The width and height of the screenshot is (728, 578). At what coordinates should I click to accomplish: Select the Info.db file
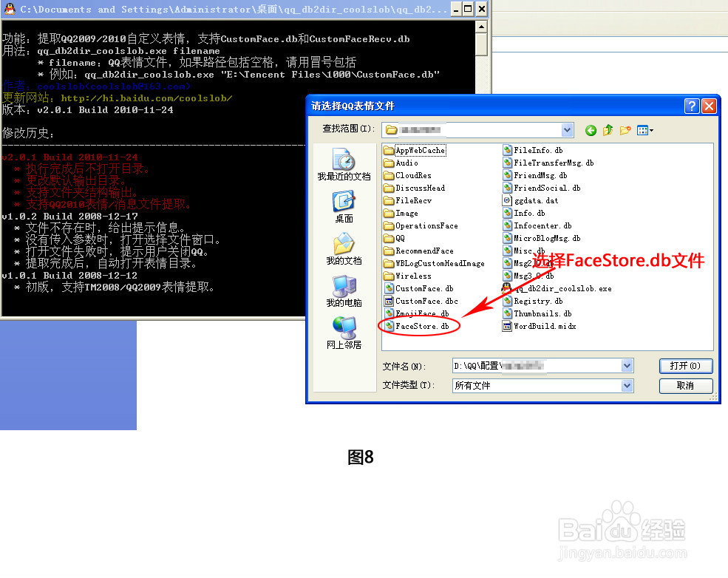(x=524, y=213)
